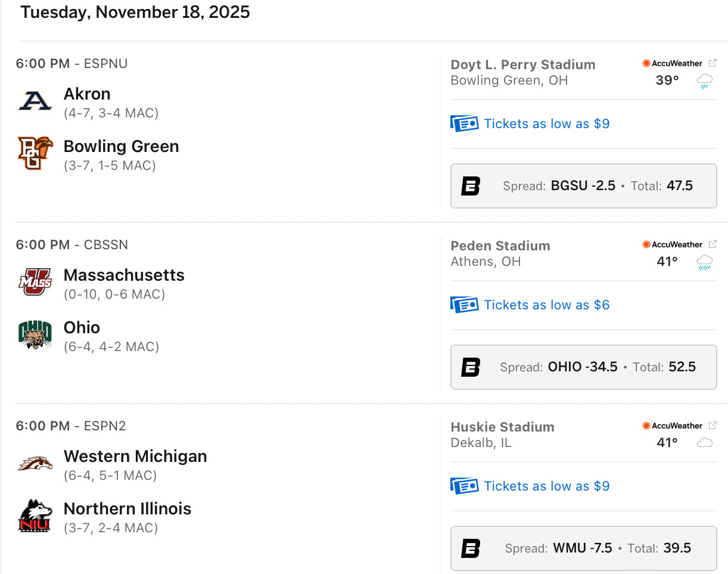The image size is (728, 574).
Task: Click the BGSU -2.5 spread odds box
Action: pos(583,186)
